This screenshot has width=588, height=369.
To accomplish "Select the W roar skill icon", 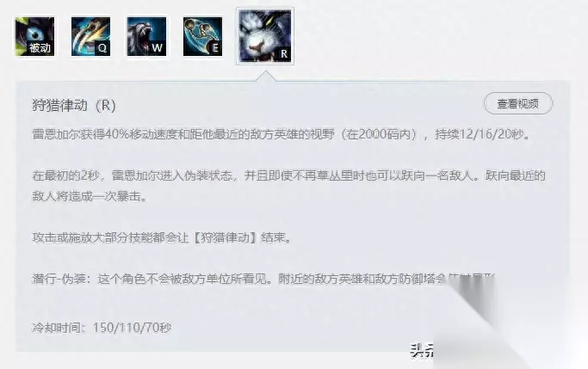I will pos(146,37).
